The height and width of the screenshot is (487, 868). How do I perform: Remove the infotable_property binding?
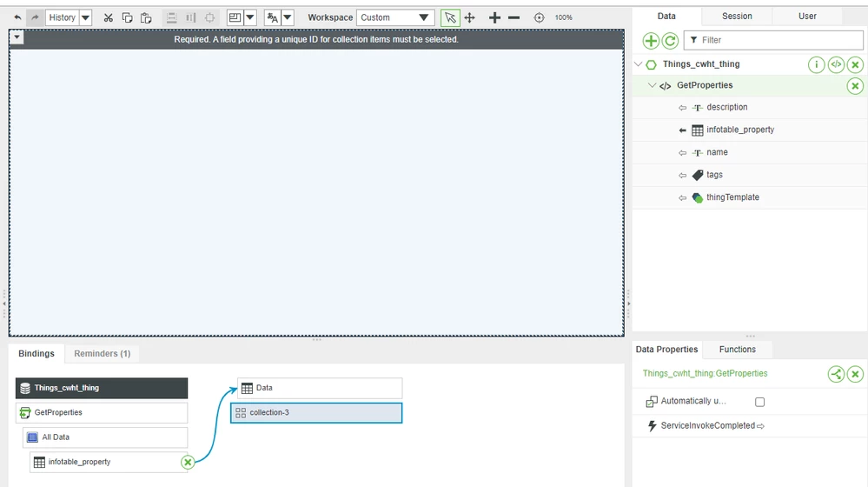(x=188, y=462)
